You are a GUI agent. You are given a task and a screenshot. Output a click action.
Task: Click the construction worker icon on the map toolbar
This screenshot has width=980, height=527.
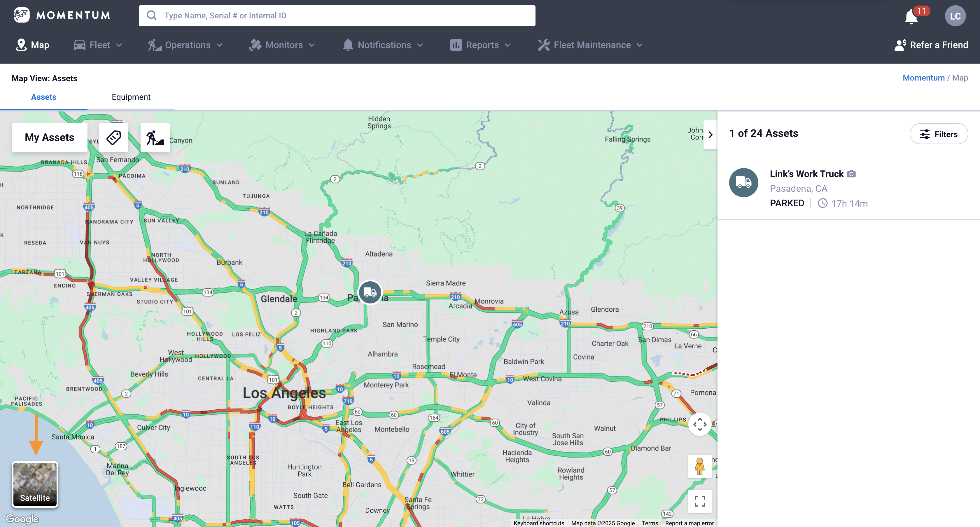pyautogui.click(x=155, y=137)
